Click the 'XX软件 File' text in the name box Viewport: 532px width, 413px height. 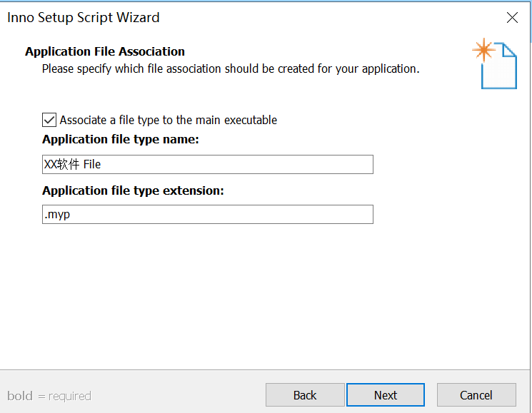[73, 164]
